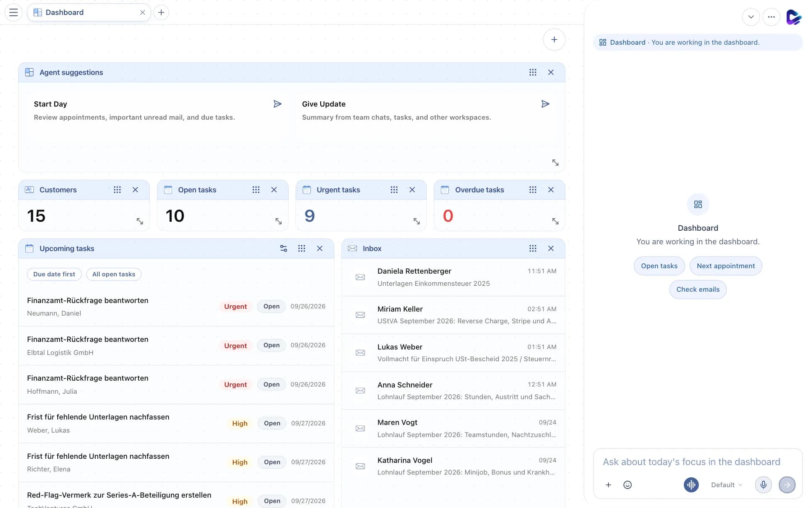Viewport: 812px width, 508px height.
Task: Toggle the Due date first filter chip
Action: click(x=54, y=274)
